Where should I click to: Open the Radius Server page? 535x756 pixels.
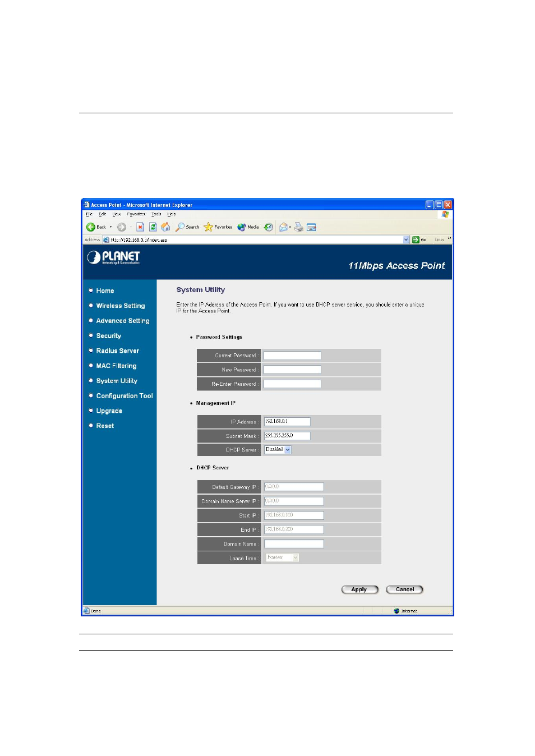coord(118,351)
